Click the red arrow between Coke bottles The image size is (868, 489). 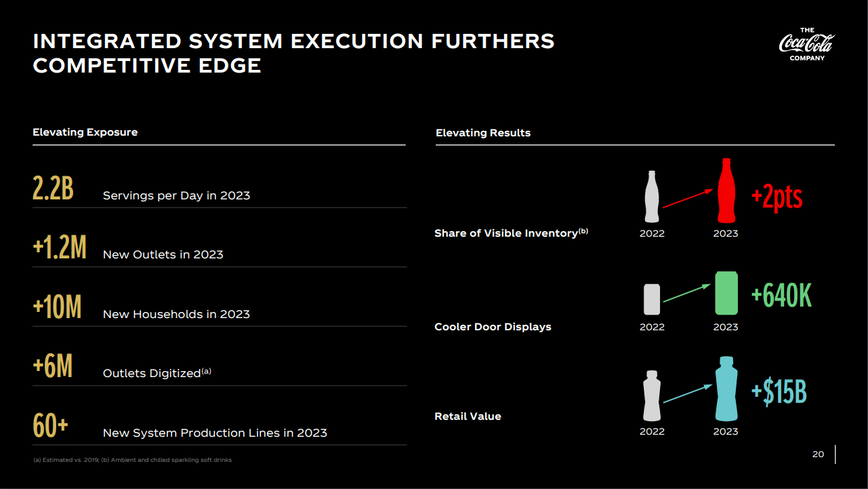pos(688,198)
